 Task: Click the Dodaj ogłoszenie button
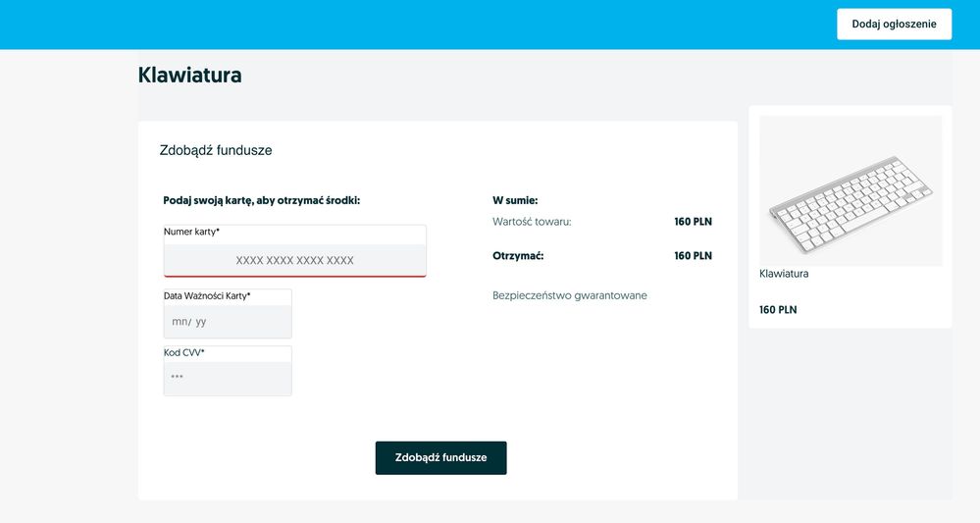[894, 25]
